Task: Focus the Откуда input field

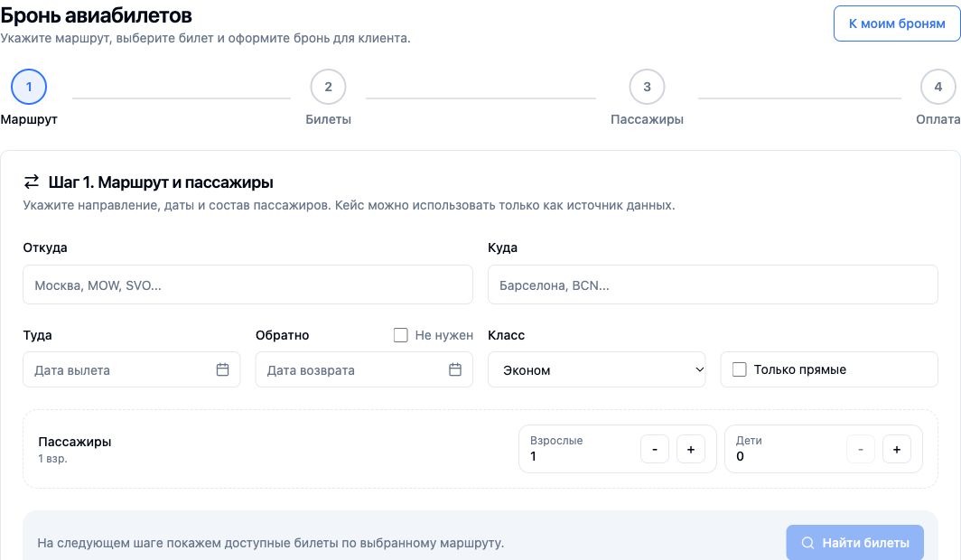Action: (247, 285)
